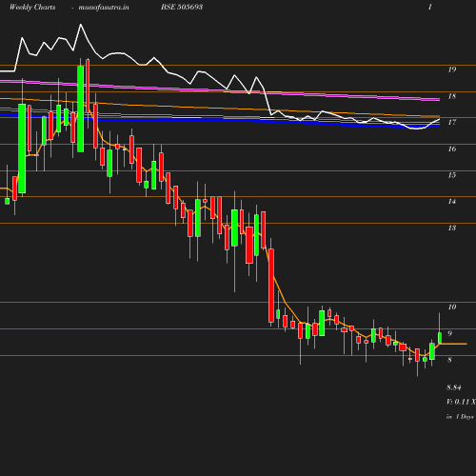476x476 pixels.
Task: Click the price axis label 9
Action: (x=450, y=333)
